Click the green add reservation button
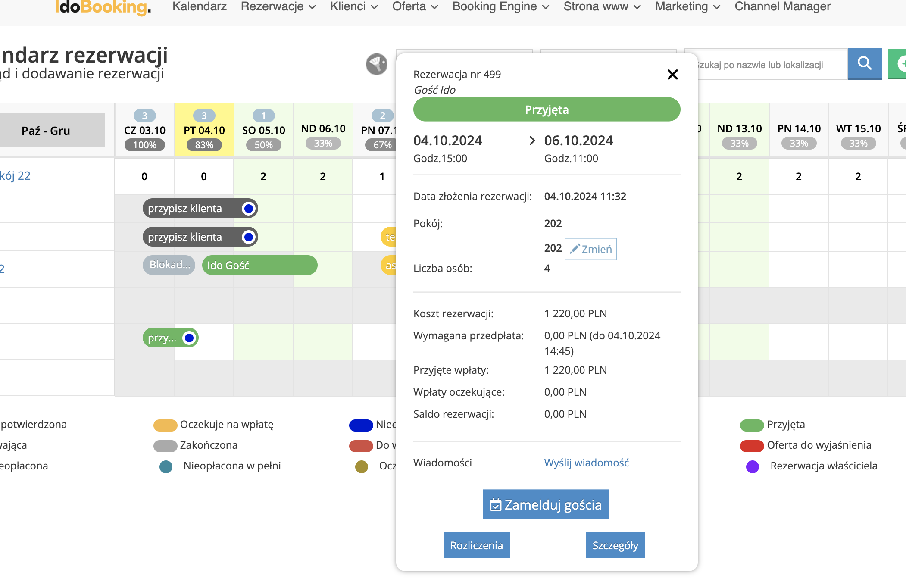This screenshot has height=588, width=906. click(898, 64)
